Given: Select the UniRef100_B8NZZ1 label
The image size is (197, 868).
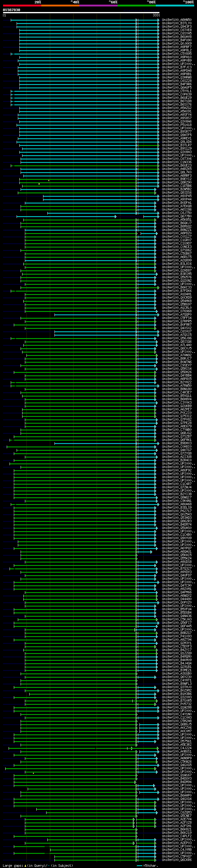Looking at the screenshot, I should click(x=177, y=230).
